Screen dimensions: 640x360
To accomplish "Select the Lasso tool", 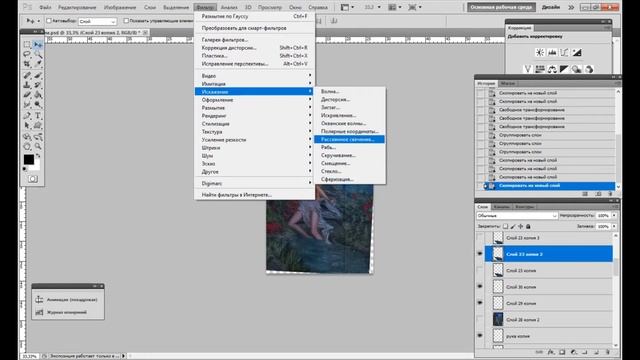I will tap(27, 54).
